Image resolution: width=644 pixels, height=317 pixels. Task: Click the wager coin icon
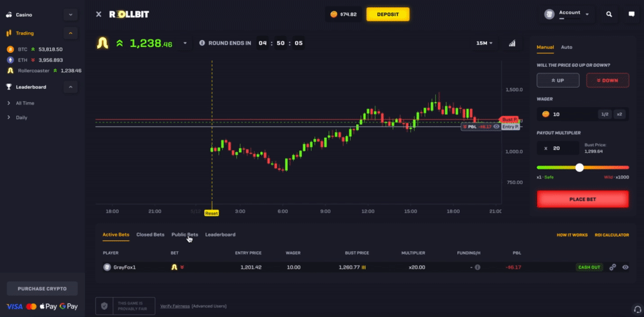[545, 114]
